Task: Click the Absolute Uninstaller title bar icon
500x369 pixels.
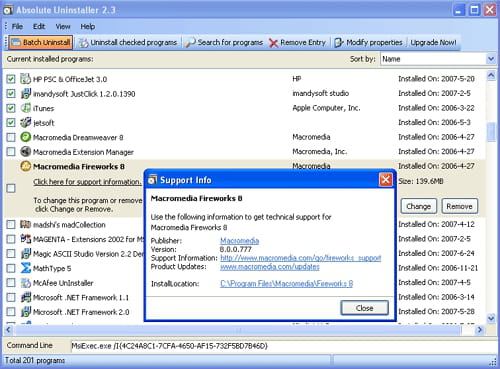Action: click(8, 10)
